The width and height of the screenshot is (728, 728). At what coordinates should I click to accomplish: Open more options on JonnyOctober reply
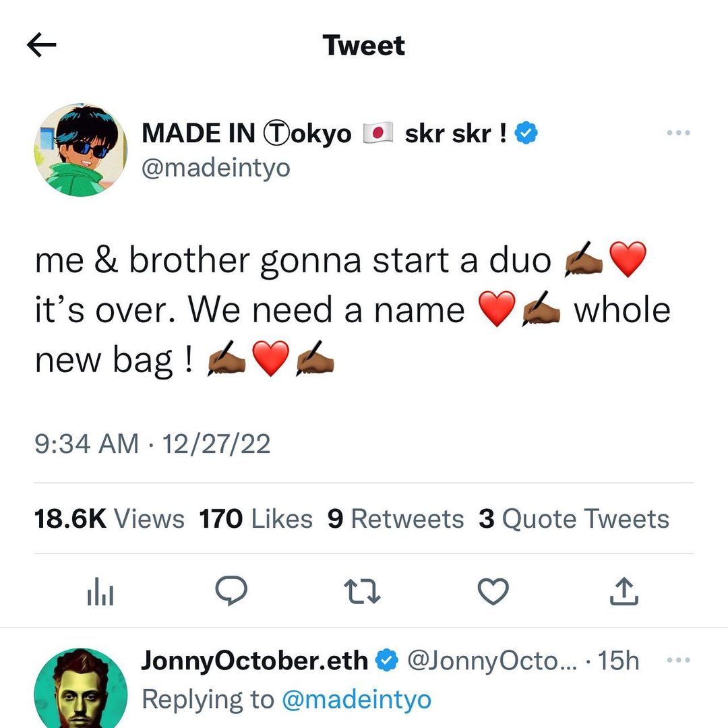679,660
